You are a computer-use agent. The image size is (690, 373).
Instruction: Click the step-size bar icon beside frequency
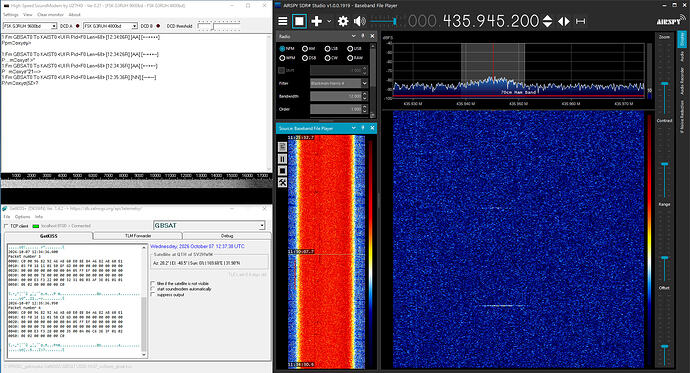pos(580,21)
